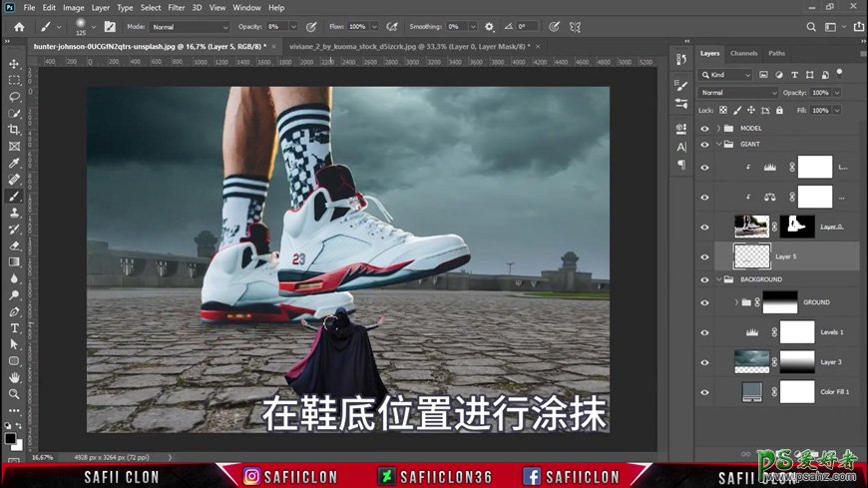Toggle visibility of Color Fill 1
The image size is (868, 488).
[704, 393]
